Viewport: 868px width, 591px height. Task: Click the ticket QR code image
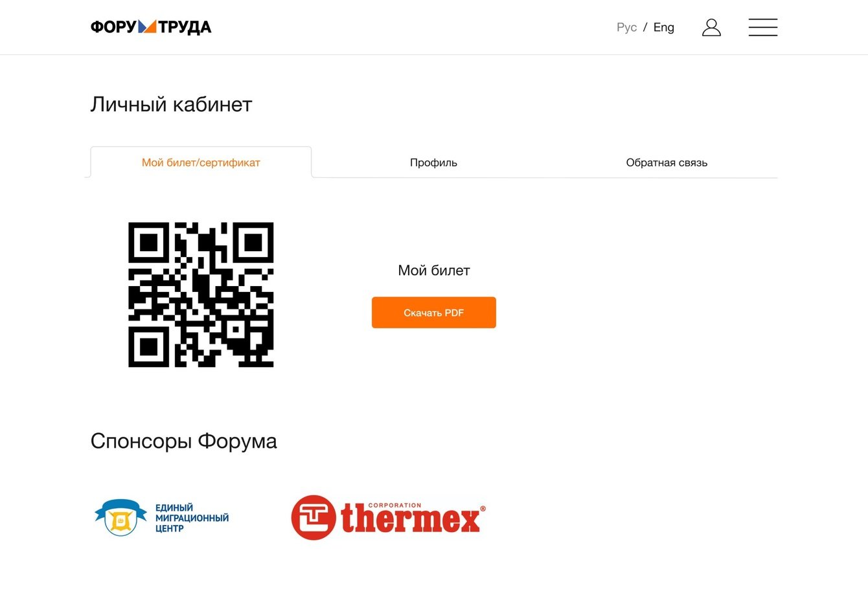[201, 295]
